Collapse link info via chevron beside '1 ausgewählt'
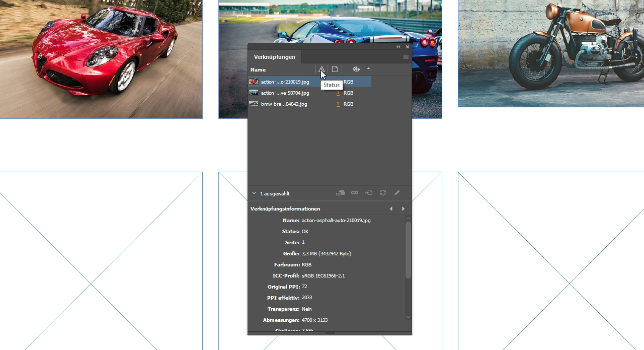Image resolution: width=644 pixels, height=350 pixels. pyautogui.click(x=254, y=193)
